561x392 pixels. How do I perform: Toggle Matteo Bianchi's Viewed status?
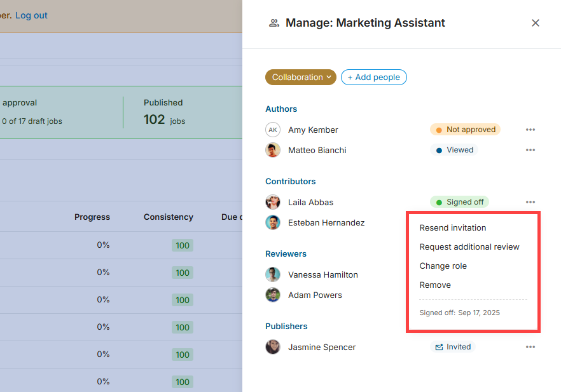coord(454,149)
